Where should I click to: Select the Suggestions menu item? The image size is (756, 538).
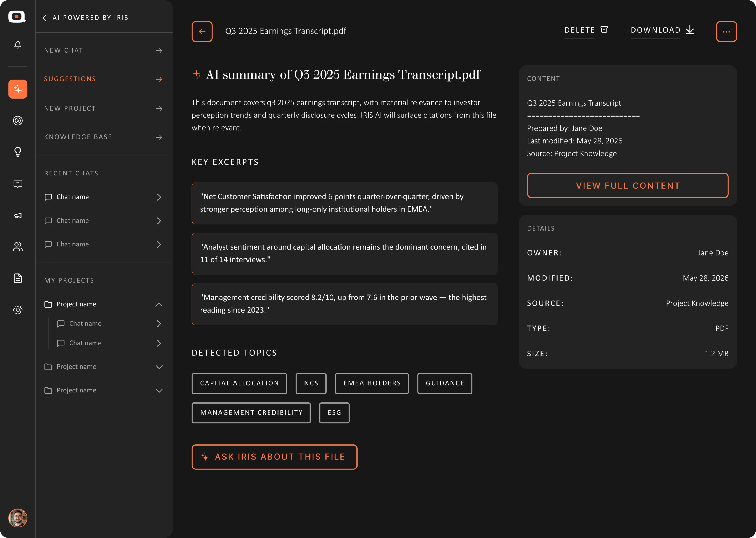point(104,79)
